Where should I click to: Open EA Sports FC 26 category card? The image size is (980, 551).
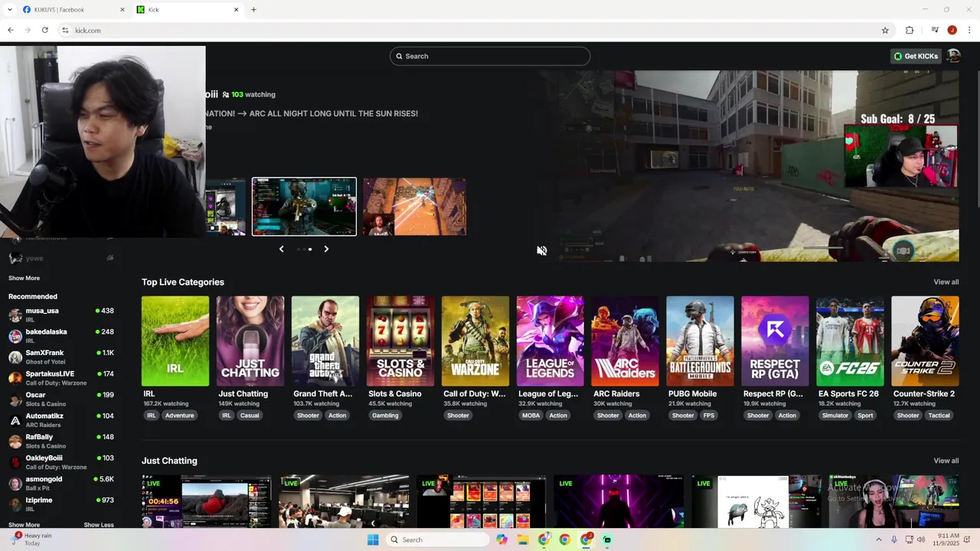(x=851, y=341)
